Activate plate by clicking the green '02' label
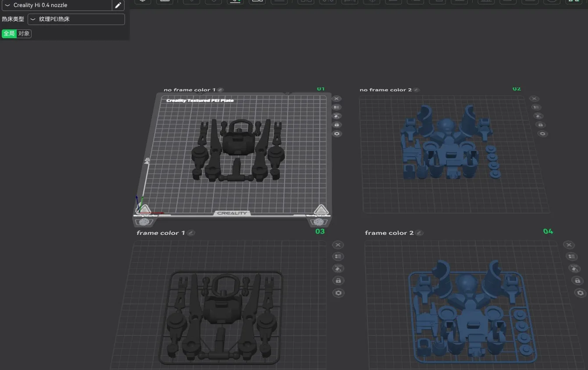588x370 pixels. [x=517, y=88]
